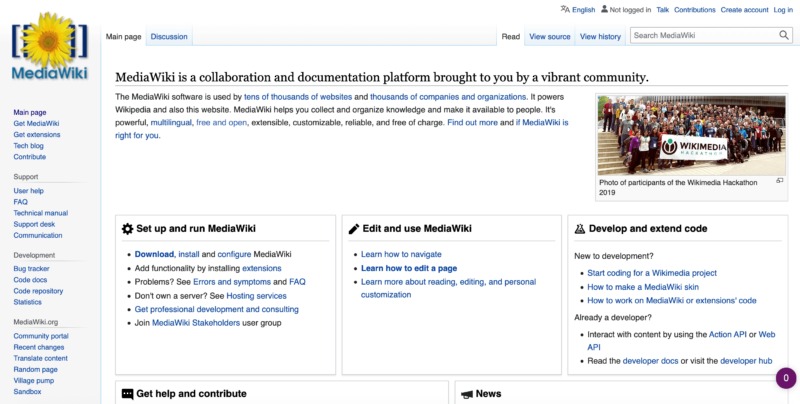Open the View history tab

pyautogui.click(x=600, y=36)
